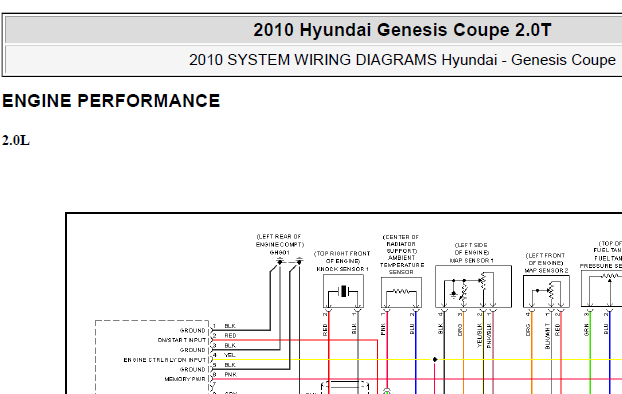This screenshot has height=394, width=622.
Task: Click the MAP sensor 1 schematic box
Action: pos(473,286)
